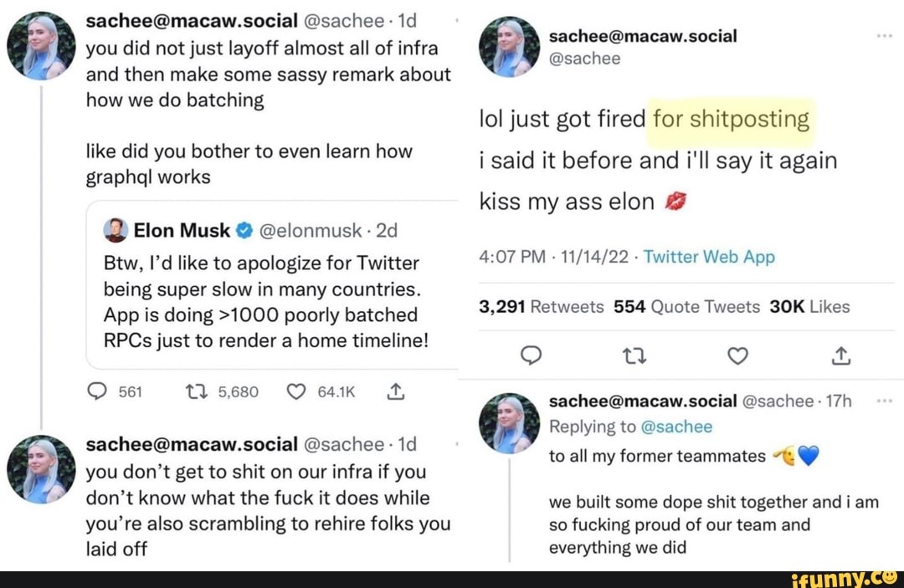904x588 pixels.
Task: Share the fired-for-shitposting tweet
Action: pos(841,357)
